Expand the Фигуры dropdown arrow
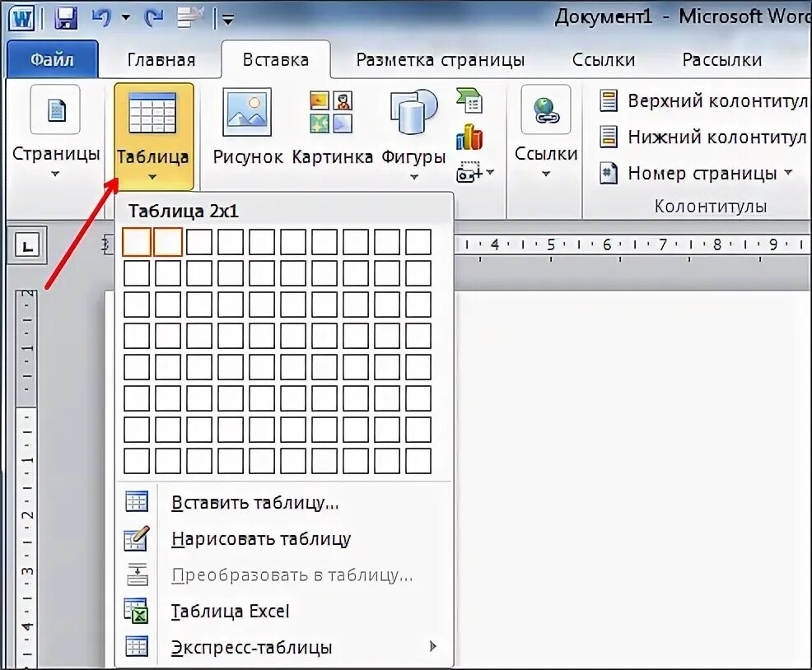 pyautogui.click(x=413, y=177)
